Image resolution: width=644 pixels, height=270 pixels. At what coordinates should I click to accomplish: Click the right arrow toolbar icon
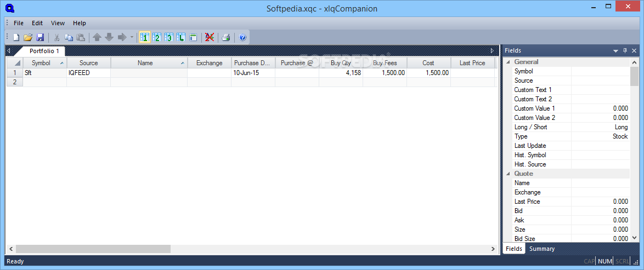point(122,37)
